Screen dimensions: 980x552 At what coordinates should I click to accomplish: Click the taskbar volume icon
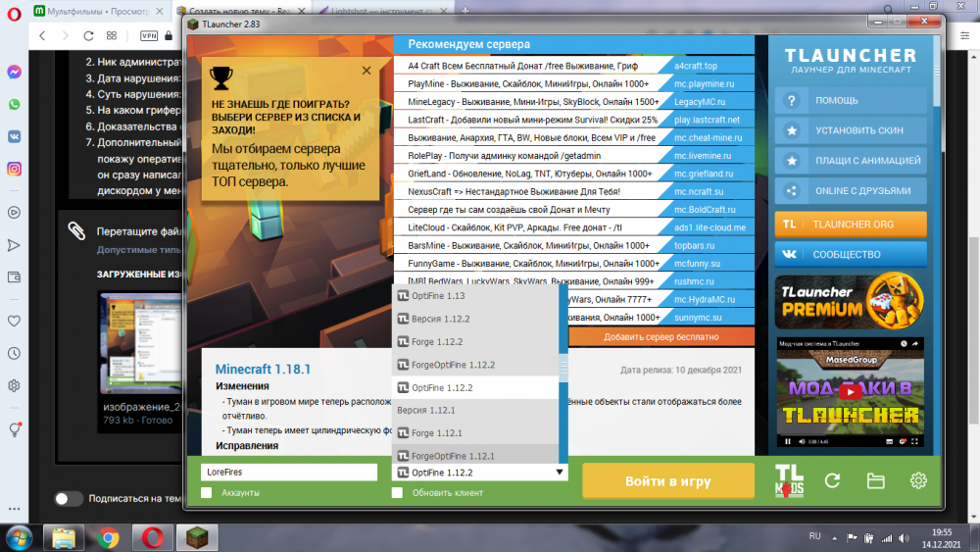[904, 537]
